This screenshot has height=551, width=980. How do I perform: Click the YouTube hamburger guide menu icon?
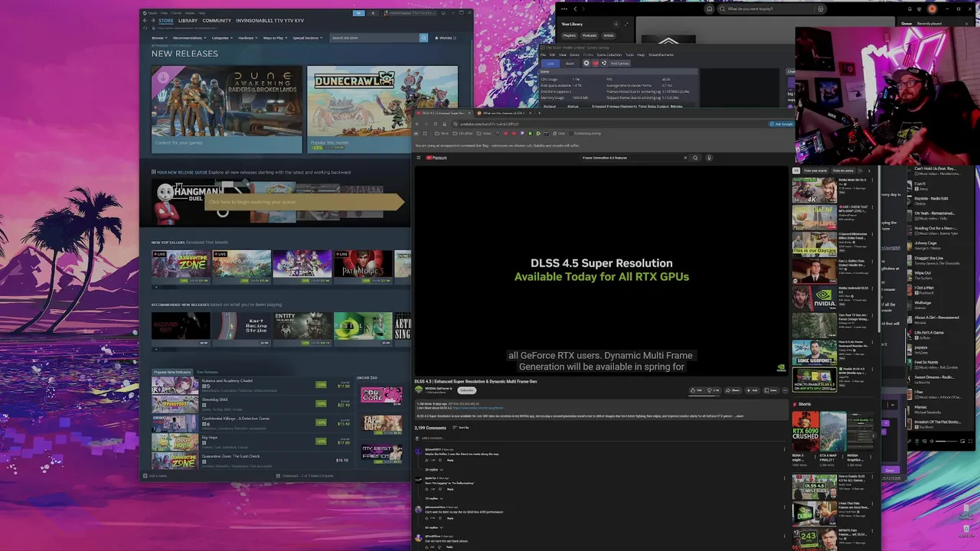418,158
